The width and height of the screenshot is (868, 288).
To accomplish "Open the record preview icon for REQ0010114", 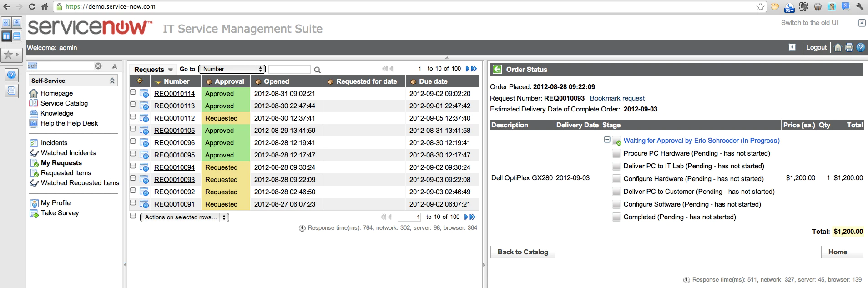I will pyautogui.click(x=144, y=94).
